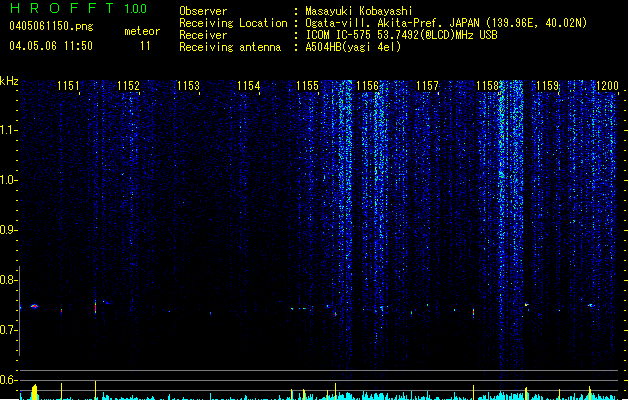Viewport: 629px width, 400px height.
Task: Click the 0.6 kHz axis tick label
Action: point(7,380)
